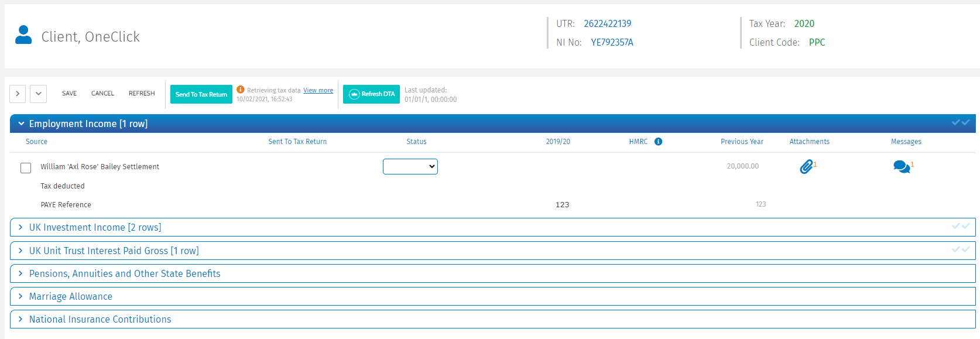Click the Messages column header

pyautogui.click(x=906, y=142)
